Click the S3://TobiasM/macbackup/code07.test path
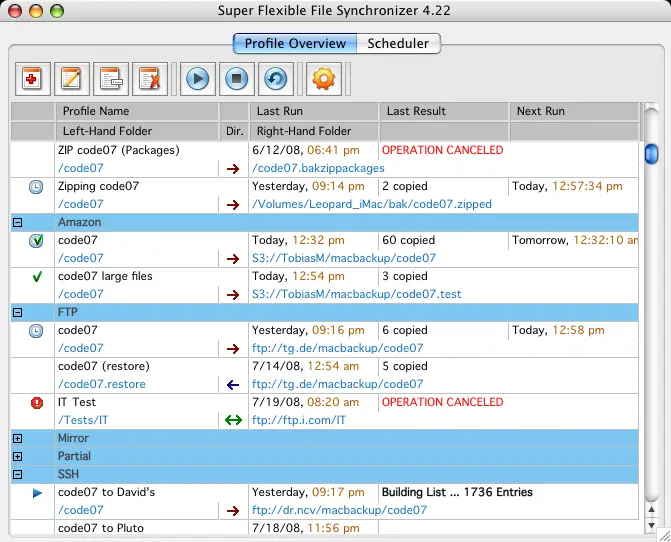 click(356, 294)
